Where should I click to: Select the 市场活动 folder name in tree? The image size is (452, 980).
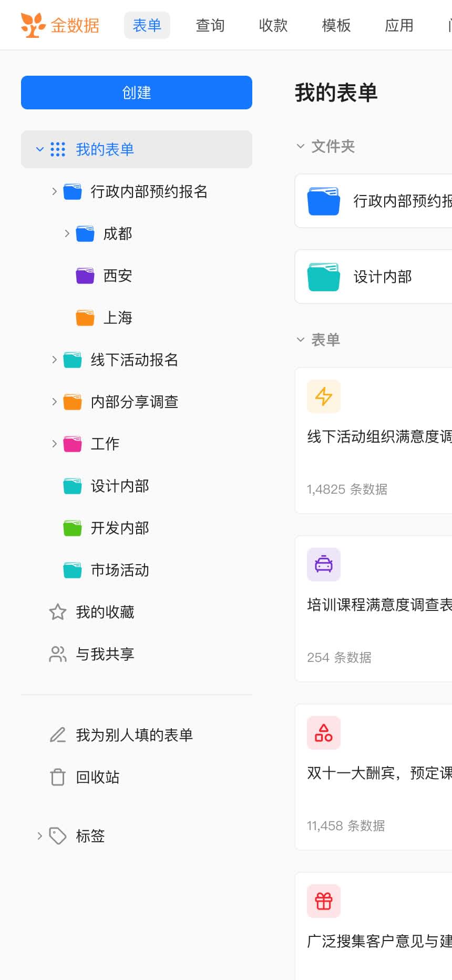coord(120,570)
